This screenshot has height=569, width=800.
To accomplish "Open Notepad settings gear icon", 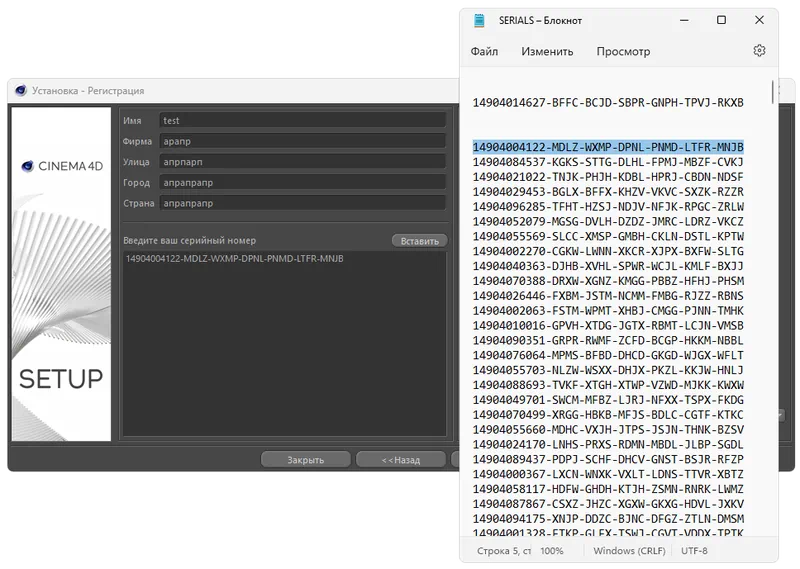I will (759, 51).
